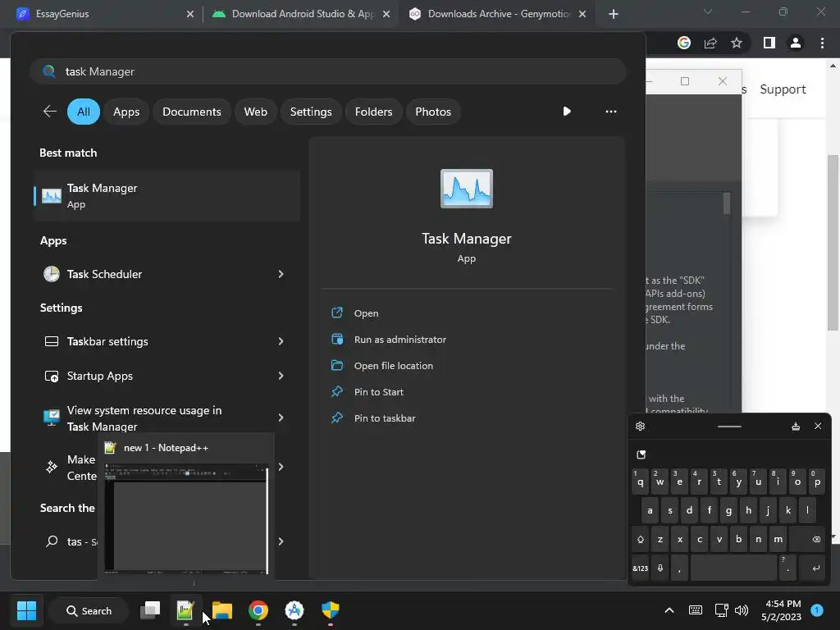Open notification badge next to clock

tap(817, 610)
